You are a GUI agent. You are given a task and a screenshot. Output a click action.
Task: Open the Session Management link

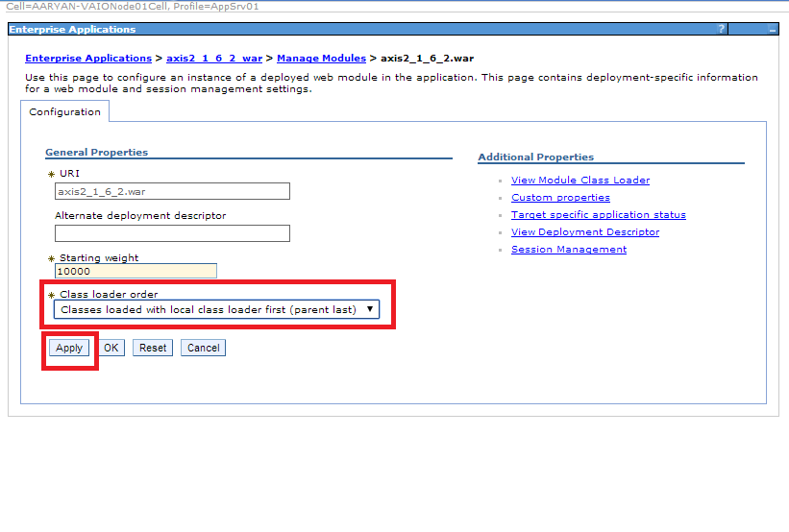coord(569,250)
